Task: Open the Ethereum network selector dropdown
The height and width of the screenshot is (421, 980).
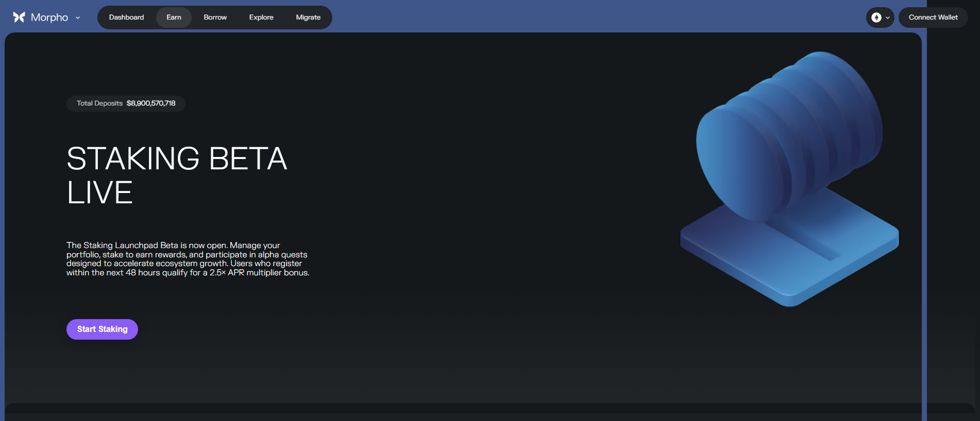Action: pos(880,17)
